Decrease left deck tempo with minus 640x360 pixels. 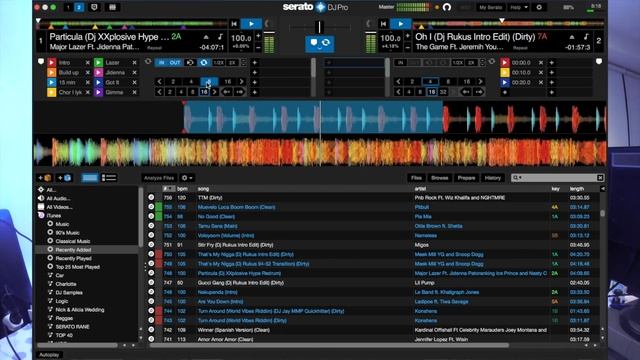coord(258,47)
